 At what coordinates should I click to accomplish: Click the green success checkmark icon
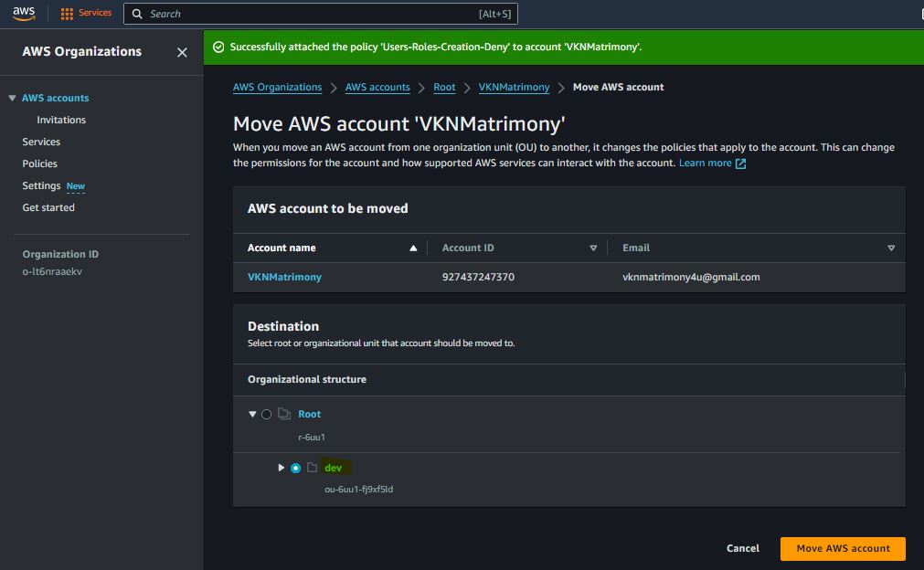click(218, 47)
